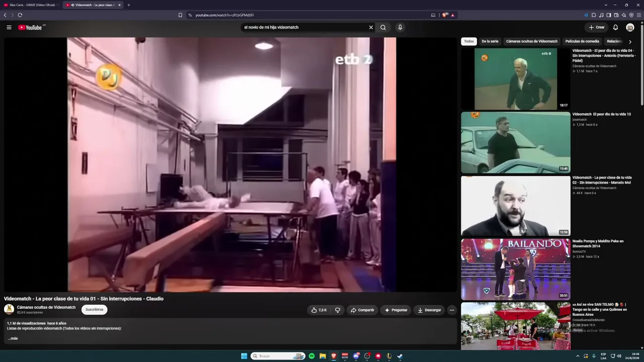The height and width of the screenshot is (362, 644).
Task: Like the video with thumbs up
Action: [x=319, y=310]
